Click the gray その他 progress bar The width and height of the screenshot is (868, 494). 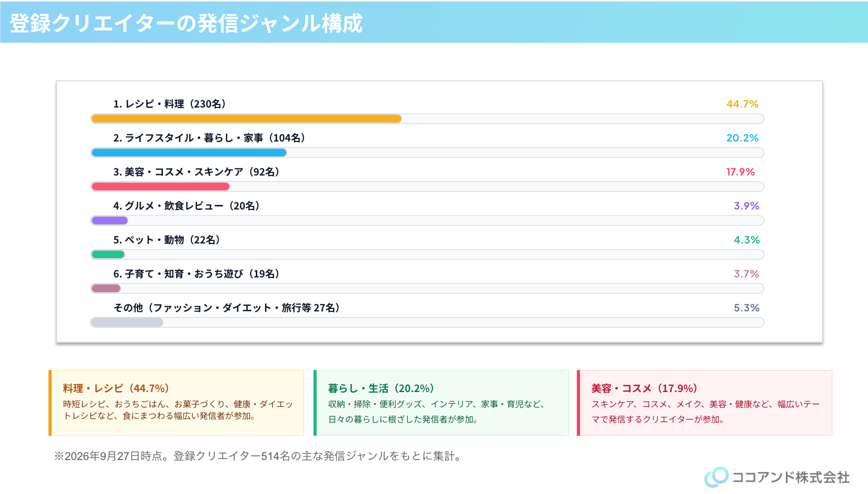point(127,323)
